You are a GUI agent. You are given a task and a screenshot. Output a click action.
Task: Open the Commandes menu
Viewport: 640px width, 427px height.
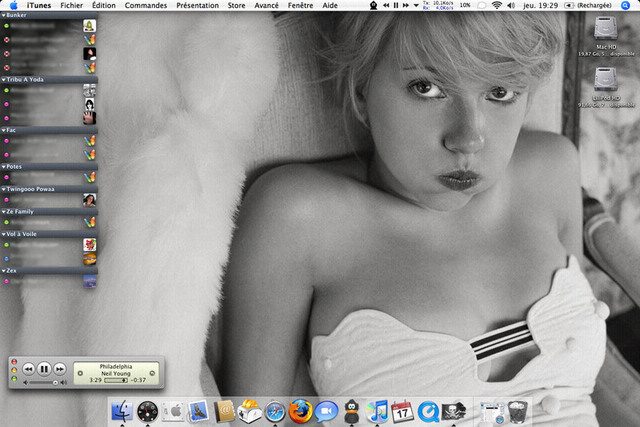[146, 5]
